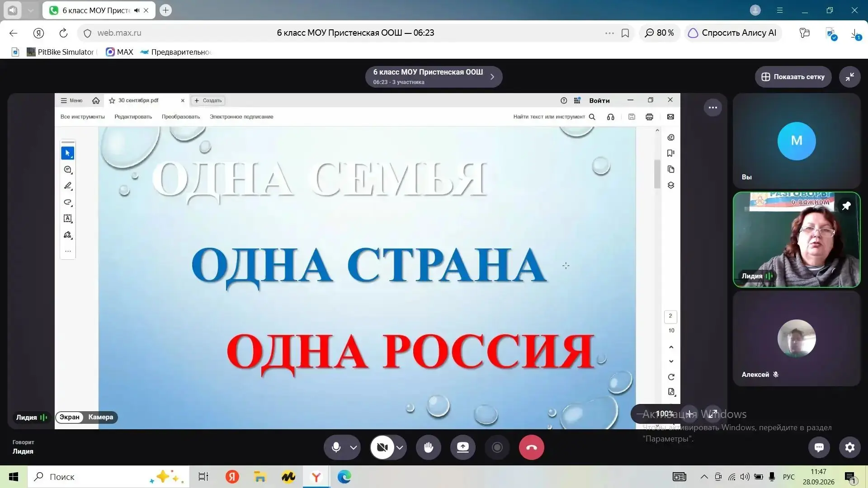868x488 pixels.
Task: Unpin Лидия's video tile
Action: [846, 206]
